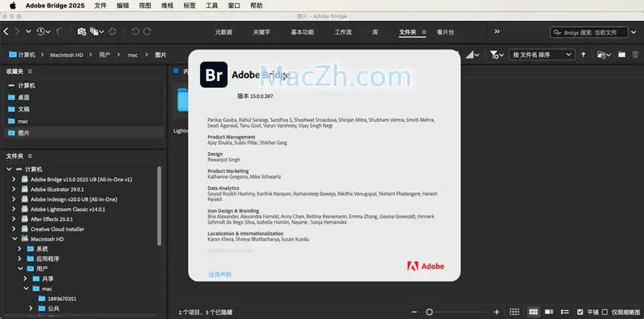Open the filter items by rating funnel

click(x=496, y=54)
